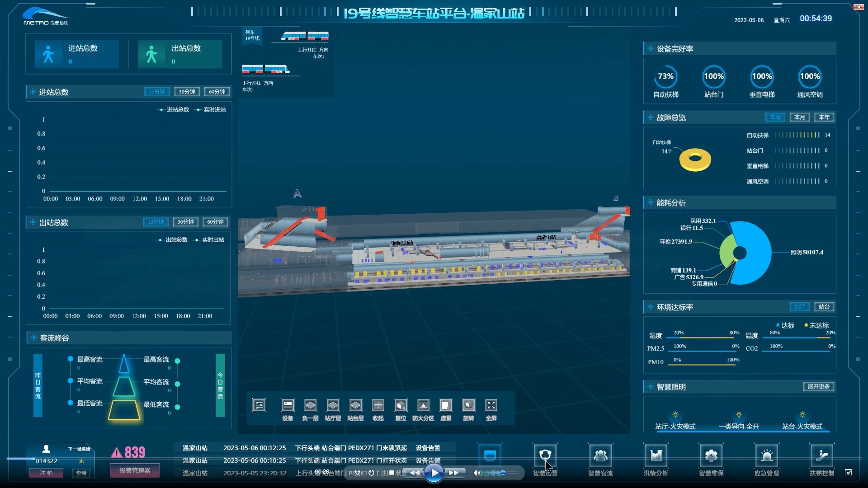Switch 故障总览 to 本月 tab
The width and height of the screenshot is (868, 488).
[x=799, y=117]
